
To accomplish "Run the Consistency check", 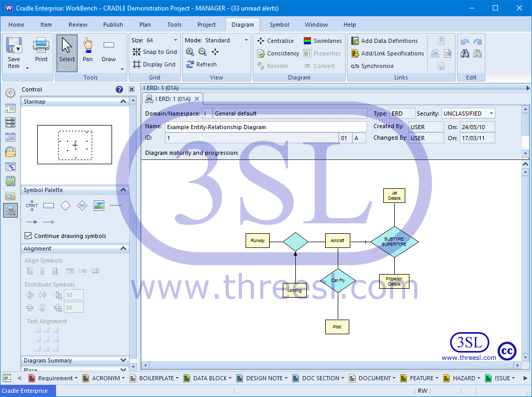I will [x=278, y=53].
